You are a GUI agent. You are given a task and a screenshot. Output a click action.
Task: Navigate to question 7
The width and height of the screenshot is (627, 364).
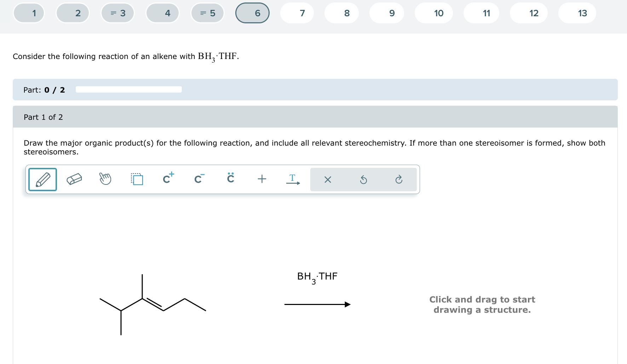coord(297,13)
